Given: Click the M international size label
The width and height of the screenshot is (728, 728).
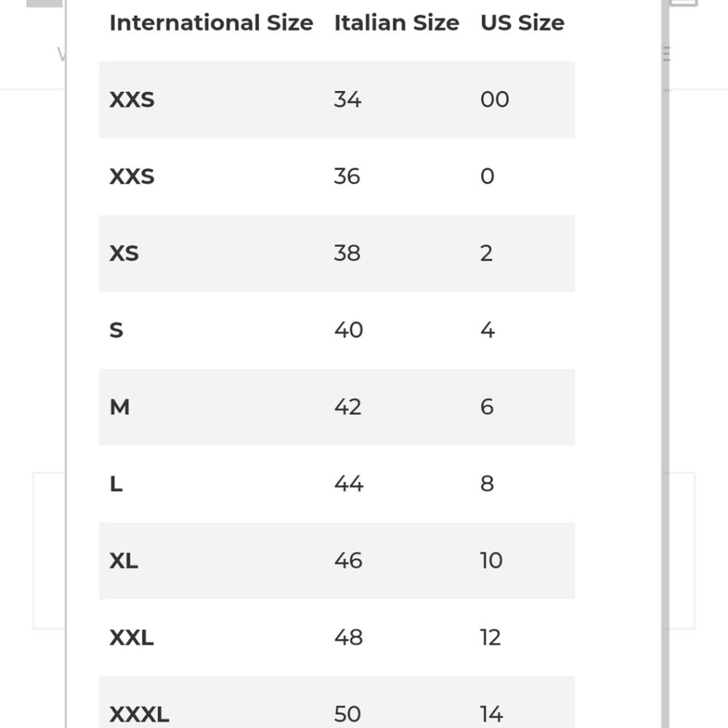Looking at the screenshot, I should tap(119, 407).
